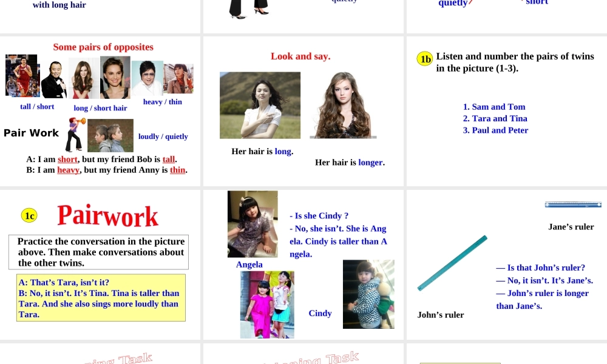Image resolution: width=607 pixels, height=364 pixels.
Task: Click the 'Some pairs of opposites' heading
Action: 103,47
